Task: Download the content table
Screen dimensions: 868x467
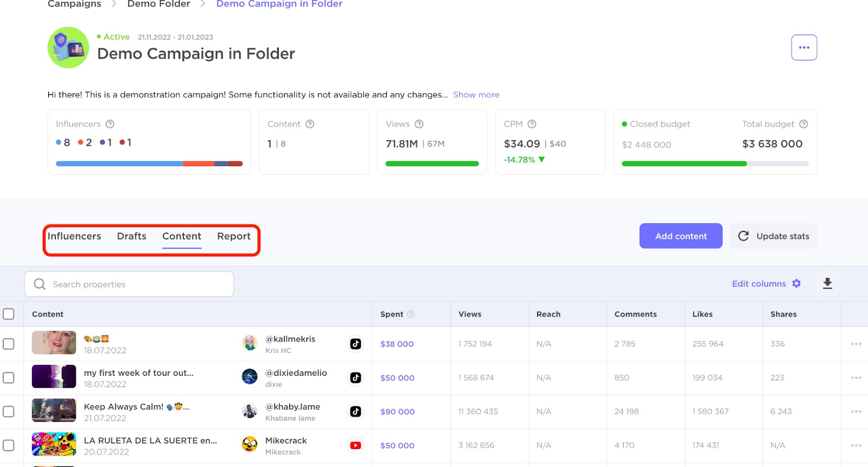Action: click(827, 283)
